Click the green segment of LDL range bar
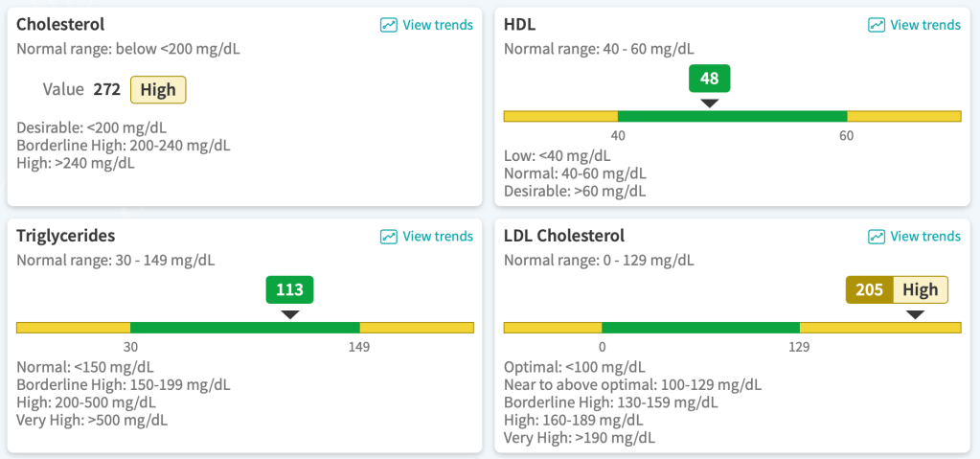The image size is (980, 459). click(x=700, y=328)
